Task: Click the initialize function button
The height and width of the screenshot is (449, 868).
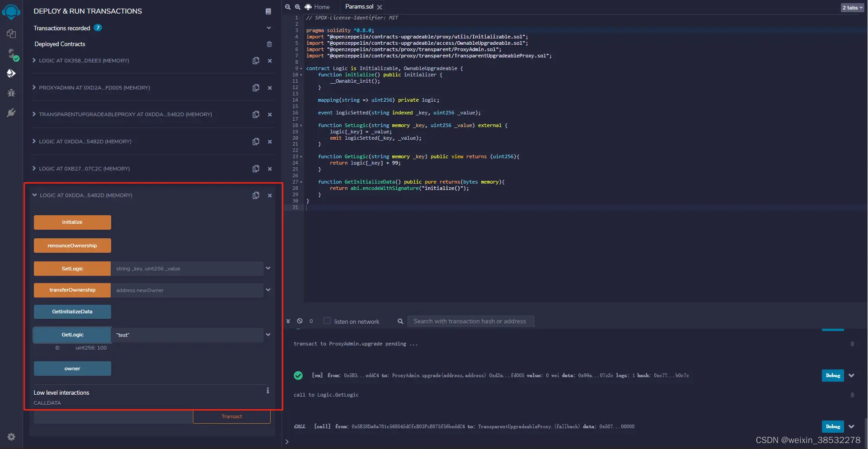Action: [x=72, y=222]
